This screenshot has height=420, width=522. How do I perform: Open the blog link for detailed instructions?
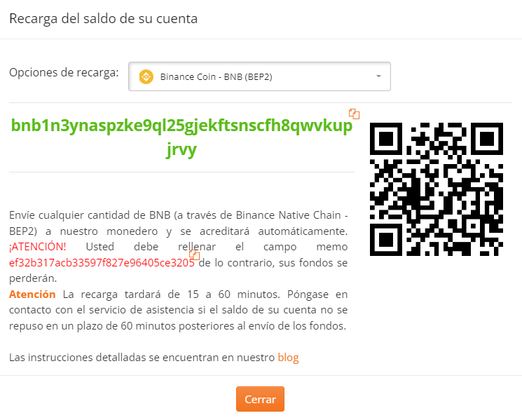[288, 358]
